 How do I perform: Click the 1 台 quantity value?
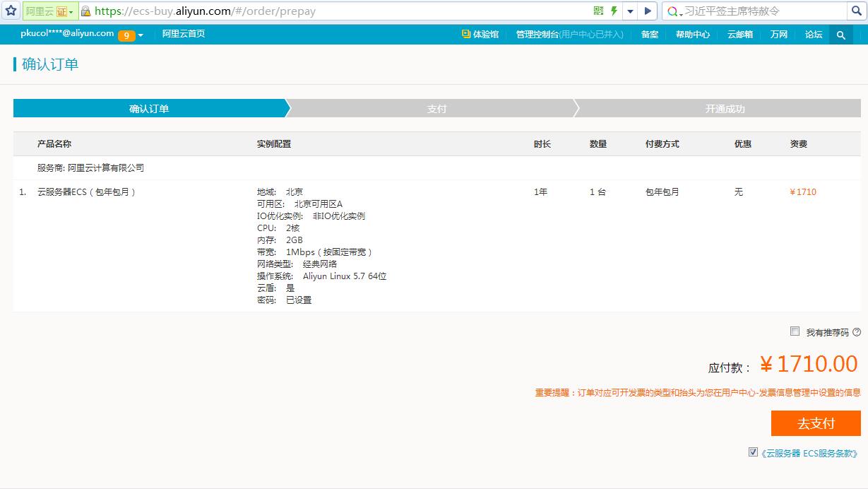coord(598,192)
